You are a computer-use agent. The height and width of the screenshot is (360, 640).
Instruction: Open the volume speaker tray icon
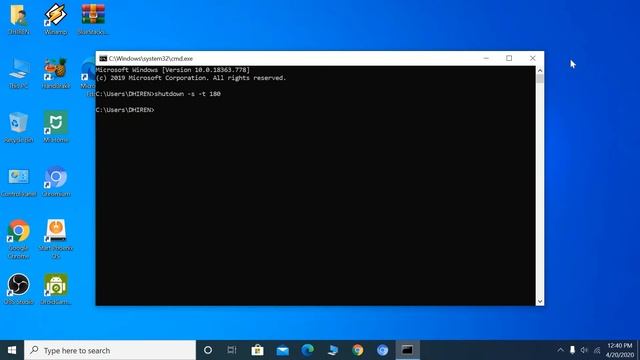[584, 350]
